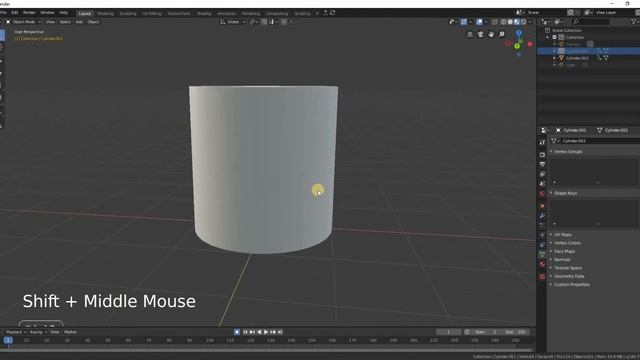Expand the Cylinder.002 outliner row
The width and height of the screenshot is (640, 360).
554,58
